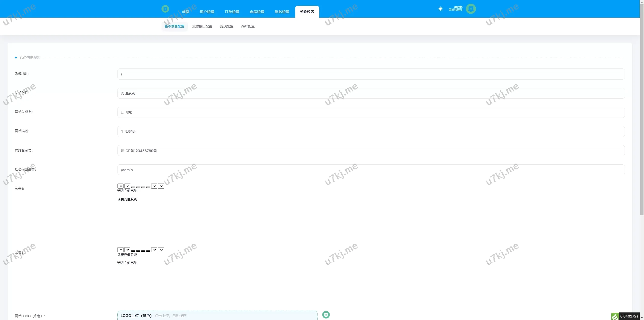
Task: Go to 提现配置 sub-tab
Action: 227,26
